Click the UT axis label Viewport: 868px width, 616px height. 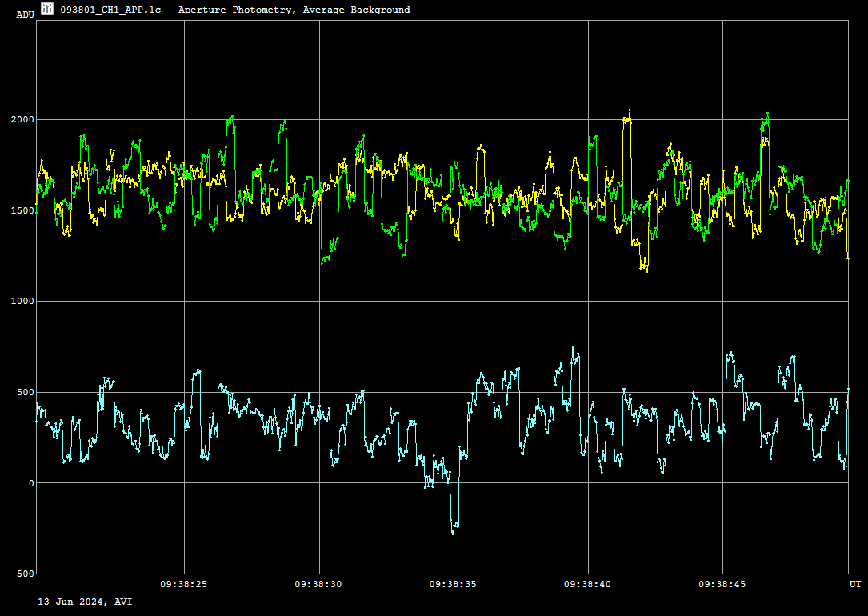coord(855,584)
